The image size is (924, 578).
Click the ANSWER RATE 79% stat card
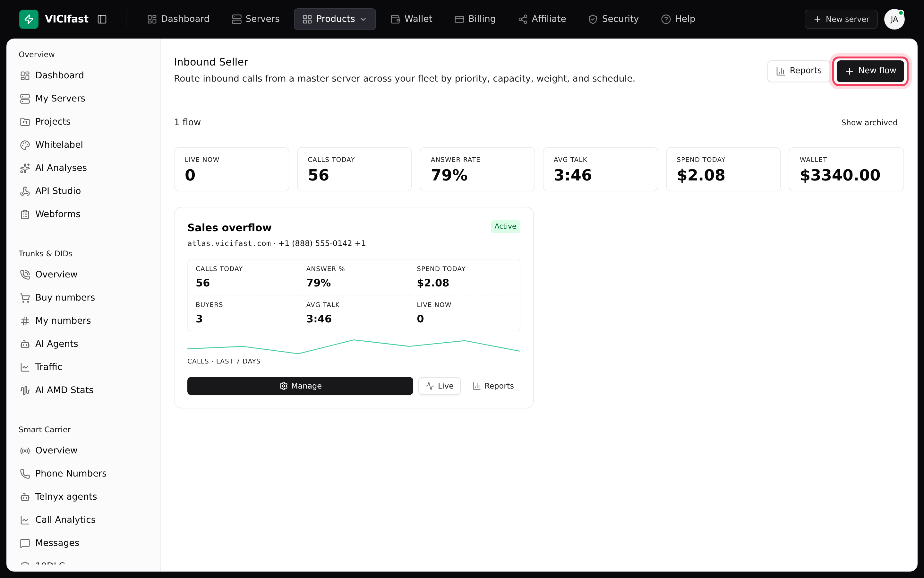click(x=477, y=169)
